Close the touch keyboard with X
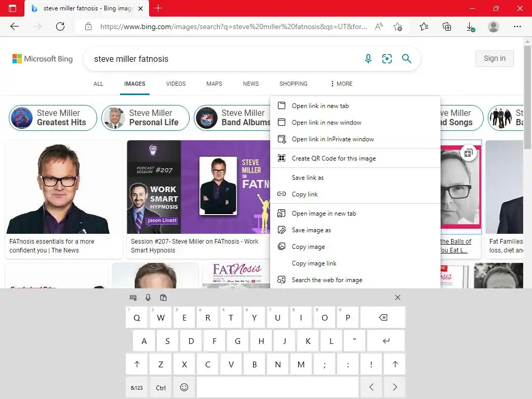 [397, 298]
